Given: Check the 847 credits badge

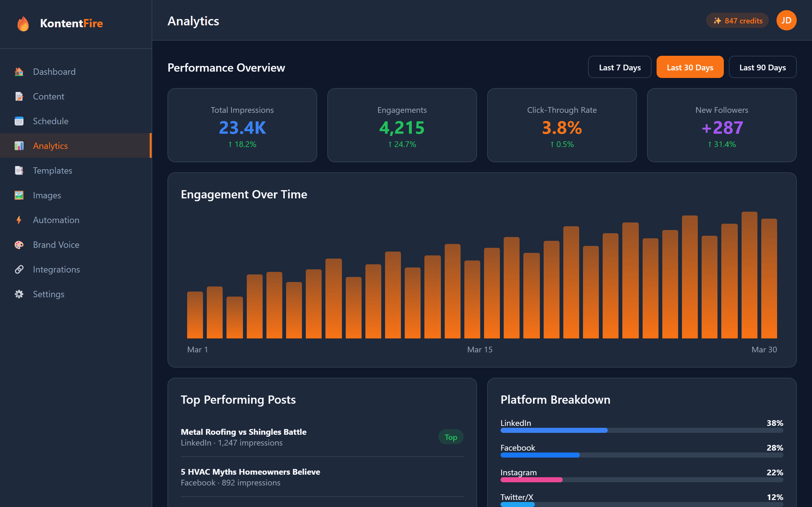Looking at the screenshot, I should [x=737, y=20].
